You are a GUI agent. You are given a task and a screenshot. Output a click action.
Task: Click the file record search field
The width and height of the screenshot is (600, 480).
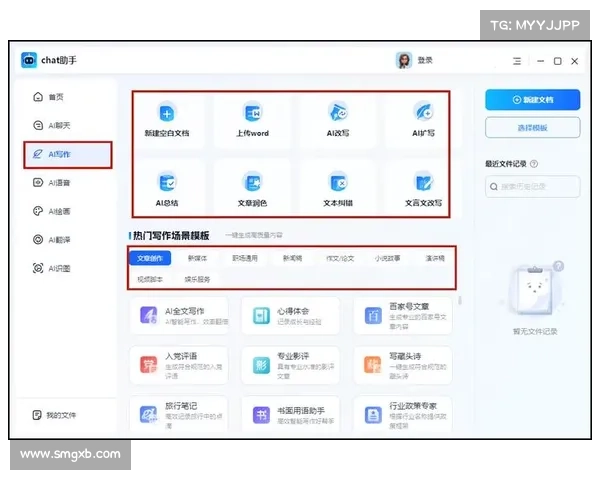(532, 186)
